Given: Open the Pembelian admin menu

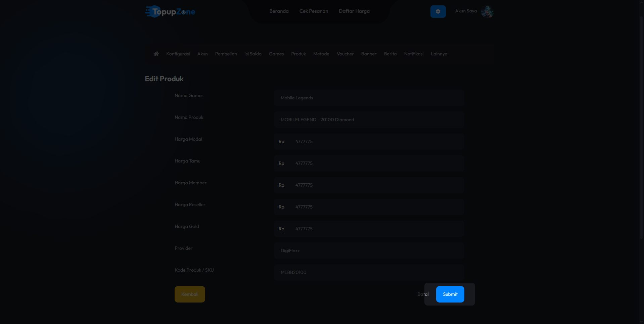Looking at the screenshot, I should click(226, 54).
